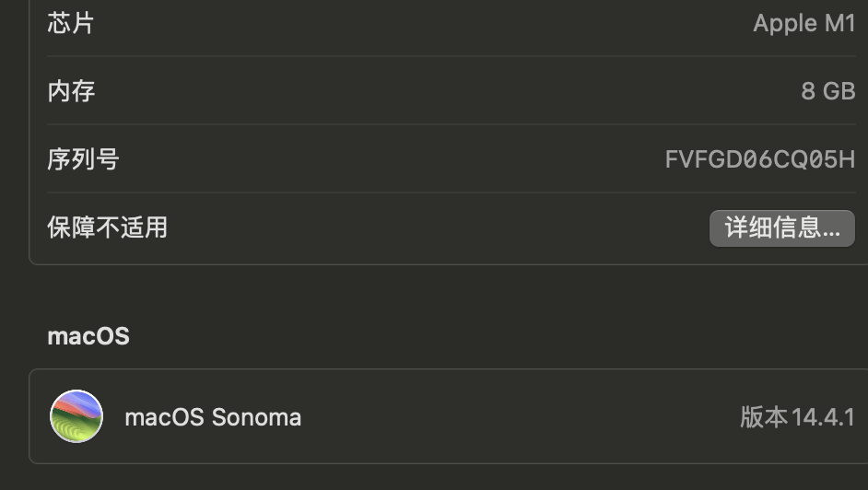The width and height of the screenshot is (868, 490).
Task: Click 版本 characters before version number
Action: coord(764,417)
